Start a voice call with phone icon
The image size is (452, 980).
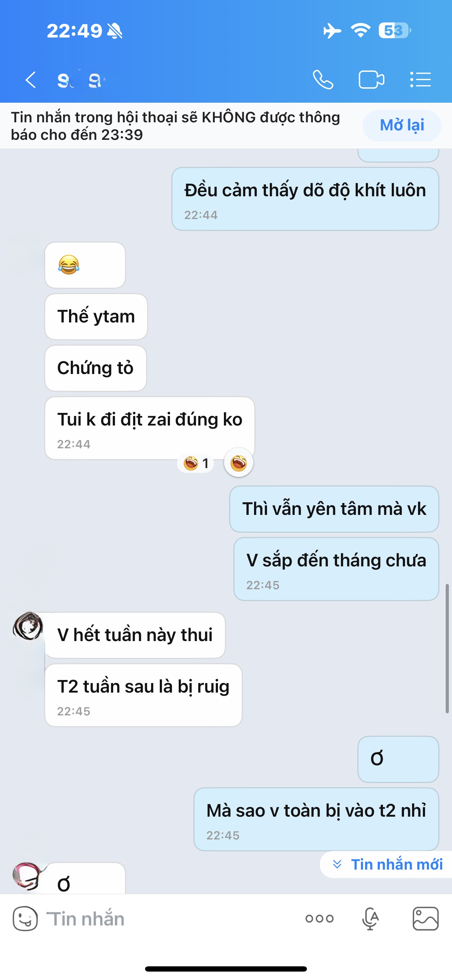coord(323,80)
